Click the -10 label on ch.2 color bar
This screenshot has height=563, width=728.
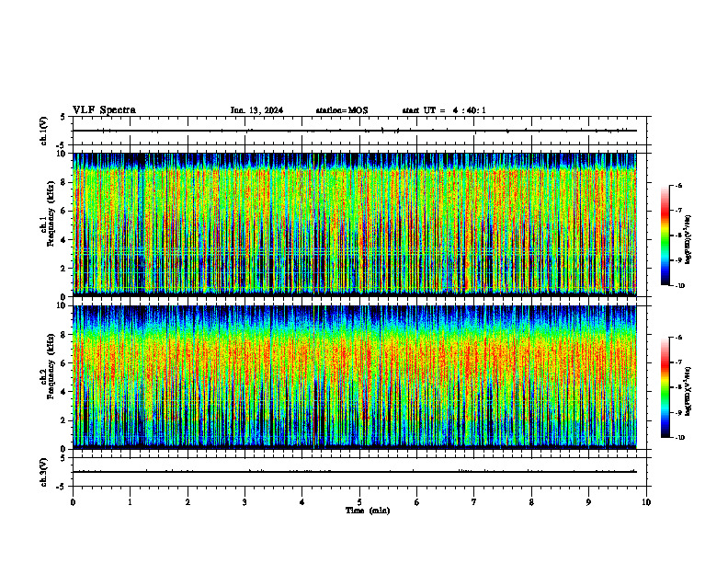pos(679,437)
